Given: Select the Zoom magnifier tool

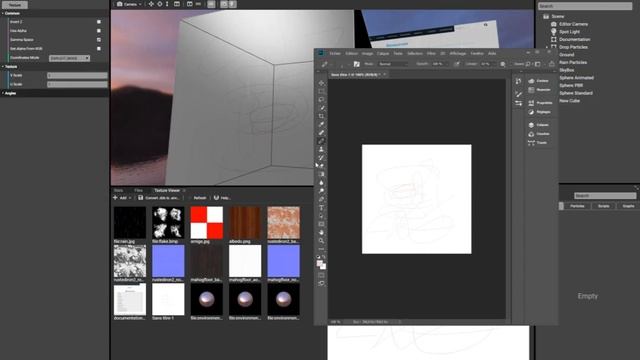Looking at the screenshot, I should [x=322, y=240].
